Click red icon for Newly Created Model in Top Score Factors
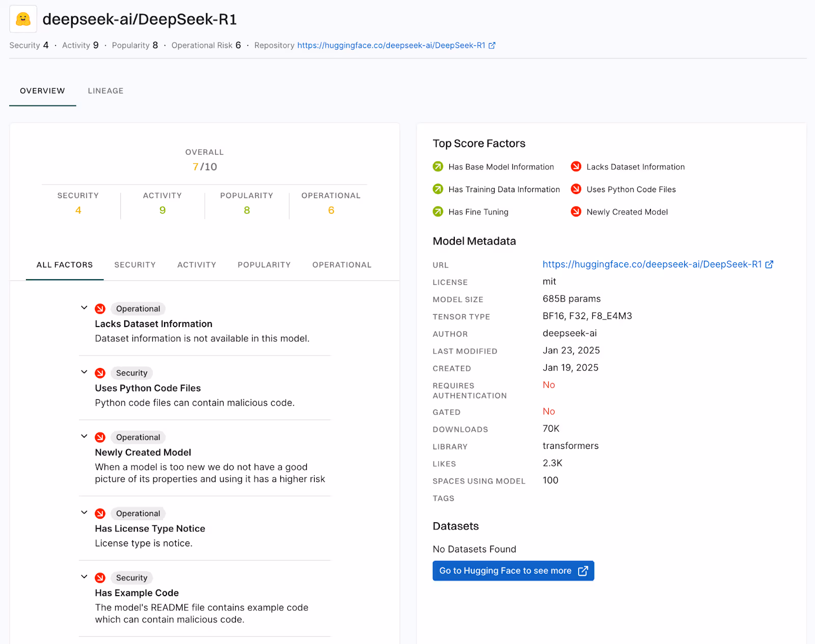Image resolution: width=815 pixels, height=644 pixels. coord(576,211)
